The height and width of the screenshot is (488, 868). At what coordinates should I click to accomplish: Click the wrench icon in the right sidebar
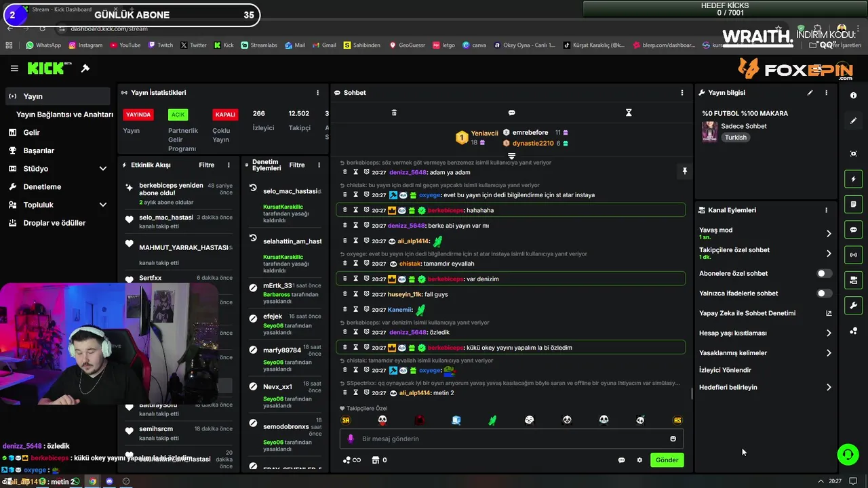tap(853, 306)
